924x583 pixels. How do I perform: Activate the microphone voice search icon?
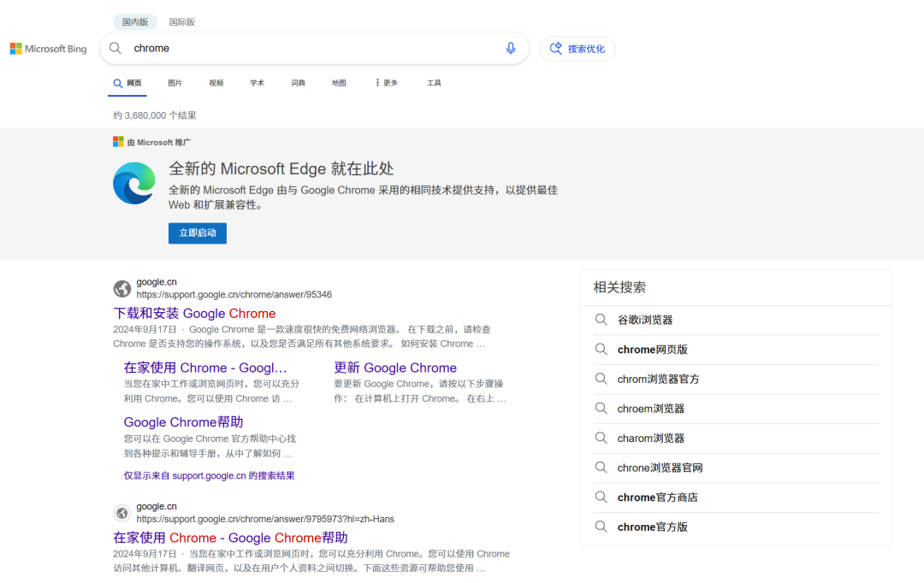point(511,48)
